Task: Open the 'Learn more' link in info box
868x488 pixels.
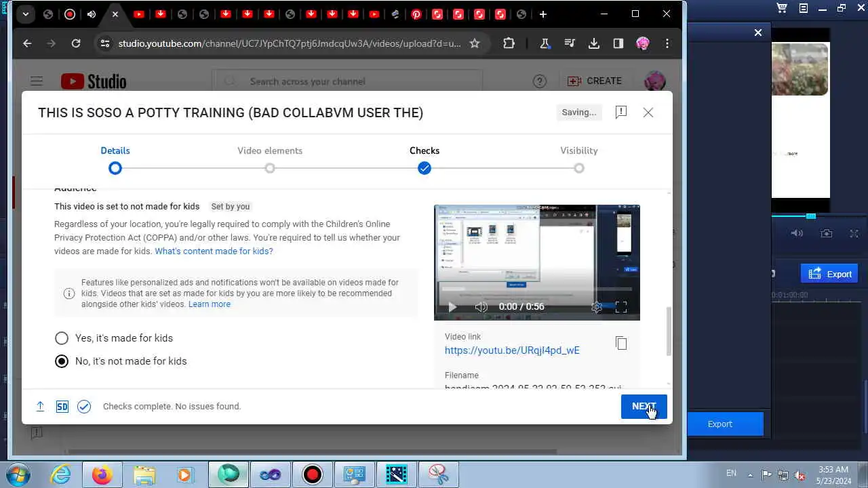Action: click(210, 304)
